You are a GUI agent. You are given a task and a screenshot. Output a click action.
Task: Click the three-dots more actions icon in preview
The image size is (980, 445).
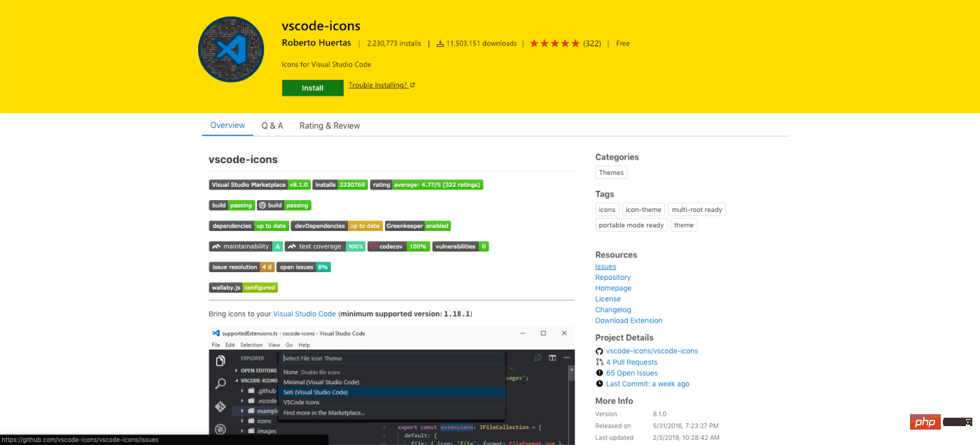567,358
